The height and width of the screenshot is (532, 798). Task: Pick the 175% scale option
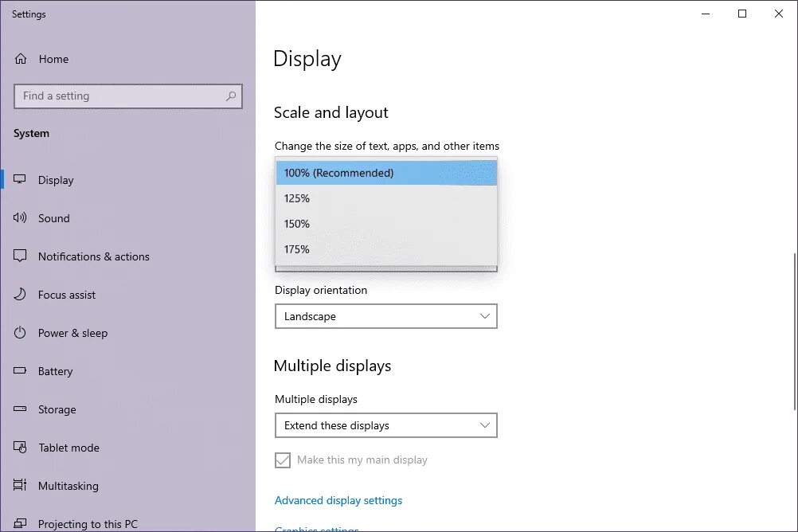tap(386, 249)
